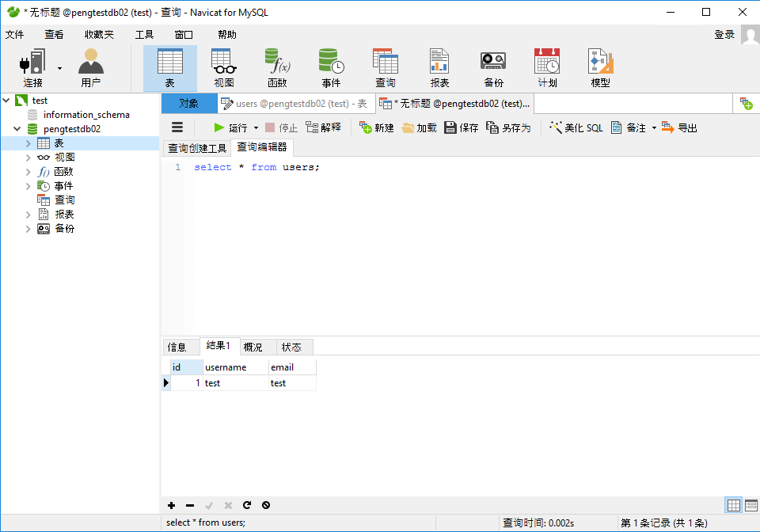Open the 查看 menu
760x532 pixels.
click(54, 34)
